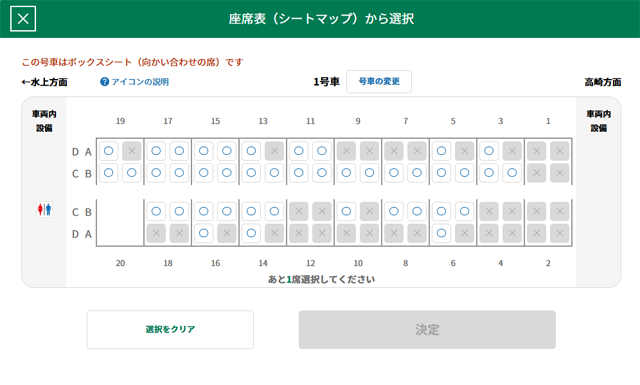Pick available seat D in box 6

[x=441, y=233]
